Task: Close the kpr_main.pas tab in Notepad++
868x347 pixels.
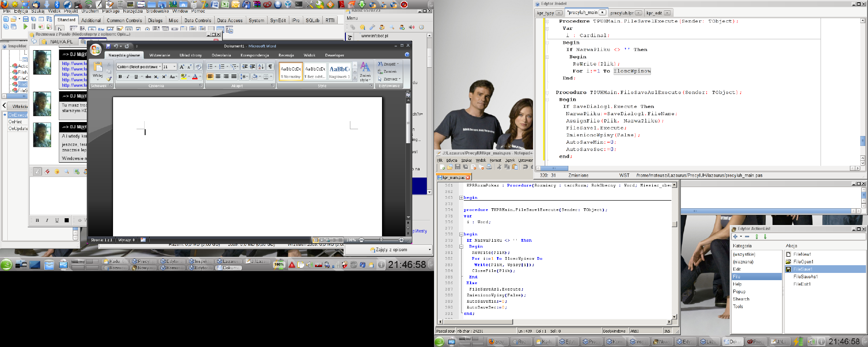Action: pyautogui.click(x=468, y=178)
